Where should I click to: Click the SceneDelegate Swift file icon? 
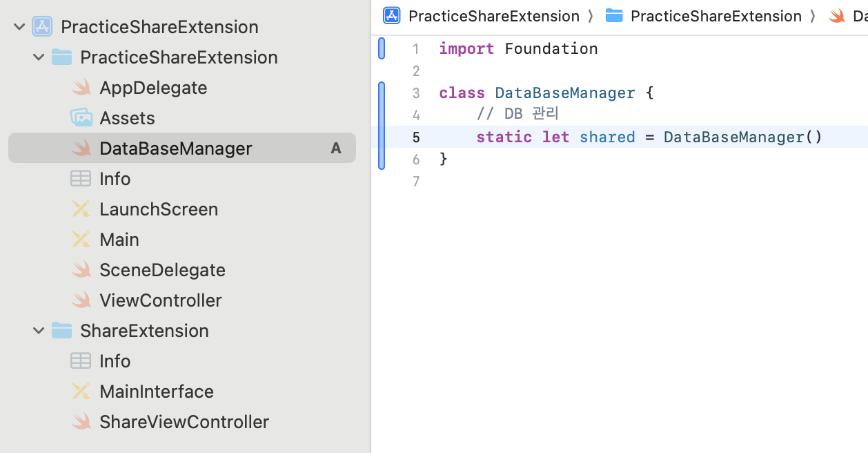(x=81, y=270)
